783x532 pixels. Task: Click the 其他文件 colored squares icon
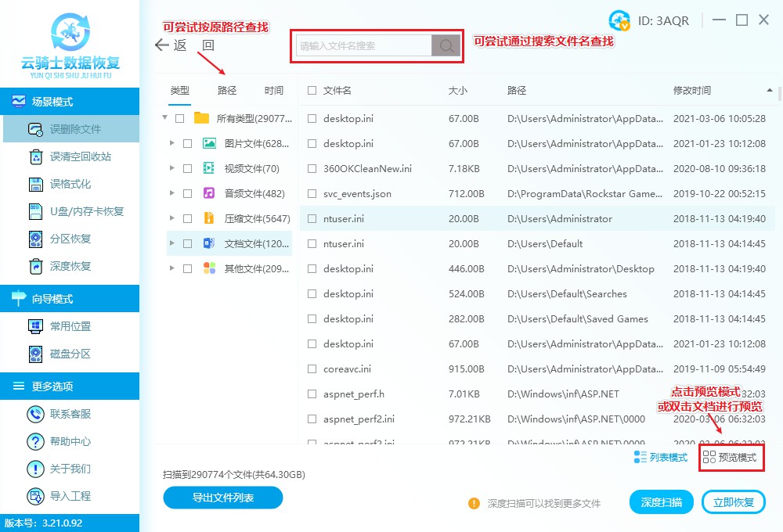pos(209,268)
